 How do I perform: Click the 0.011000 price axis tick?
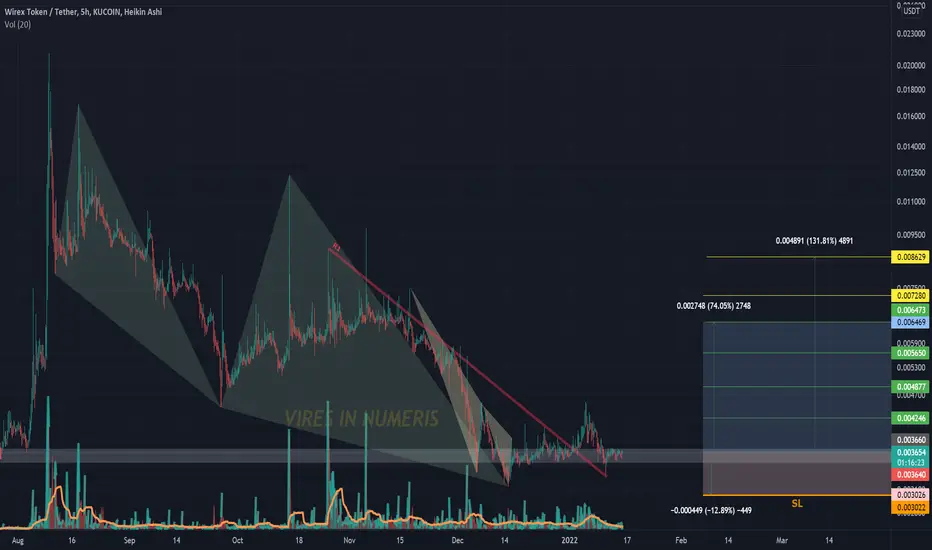pyautogui.click(x=911, y=202)
